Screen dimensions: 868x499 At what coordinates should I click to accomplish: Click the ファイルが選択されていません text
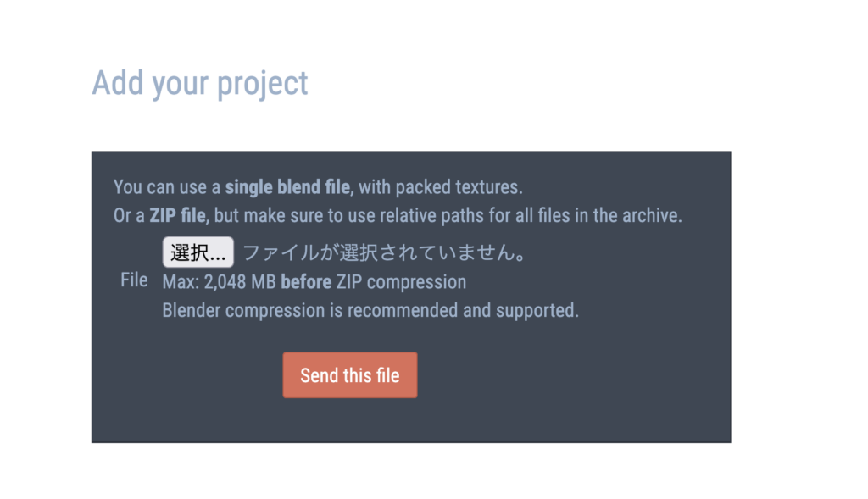[x=385, y=252]
